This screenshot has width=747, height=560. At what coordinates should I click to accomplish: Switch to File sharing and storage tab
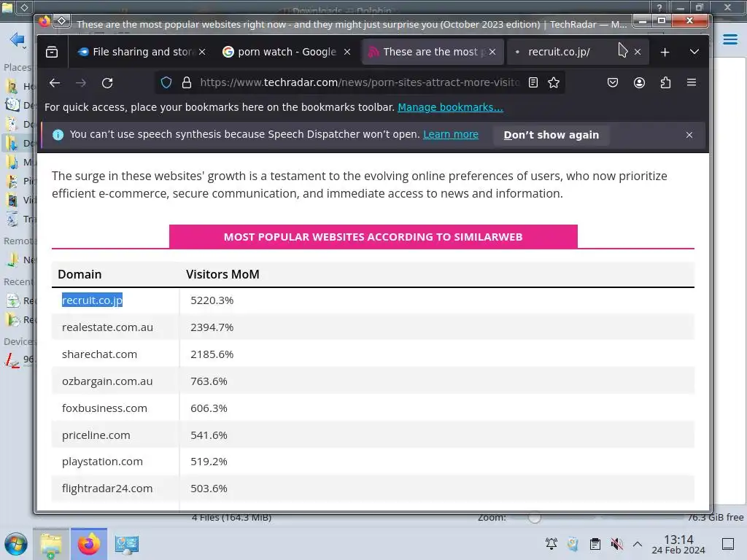[x=142, y=52]
